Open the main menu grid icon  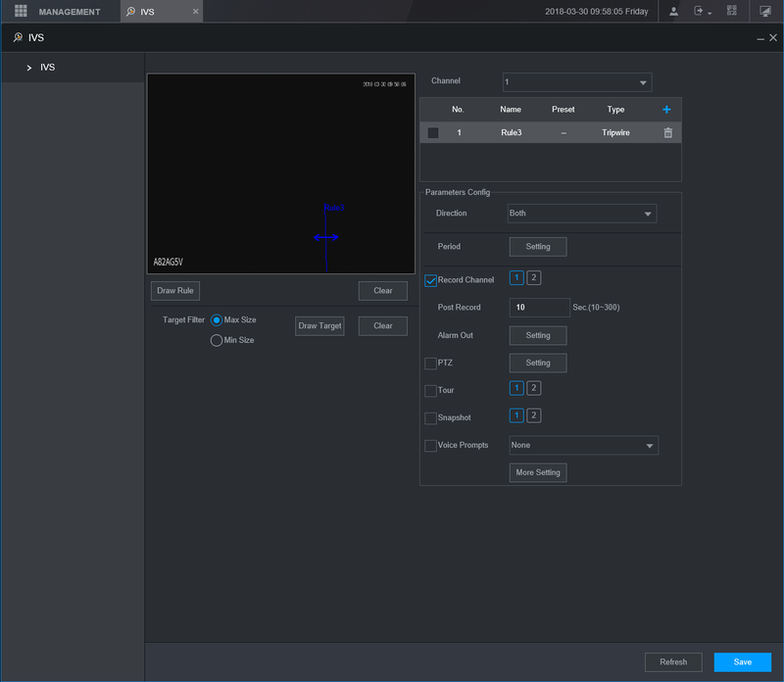[20, 12]
